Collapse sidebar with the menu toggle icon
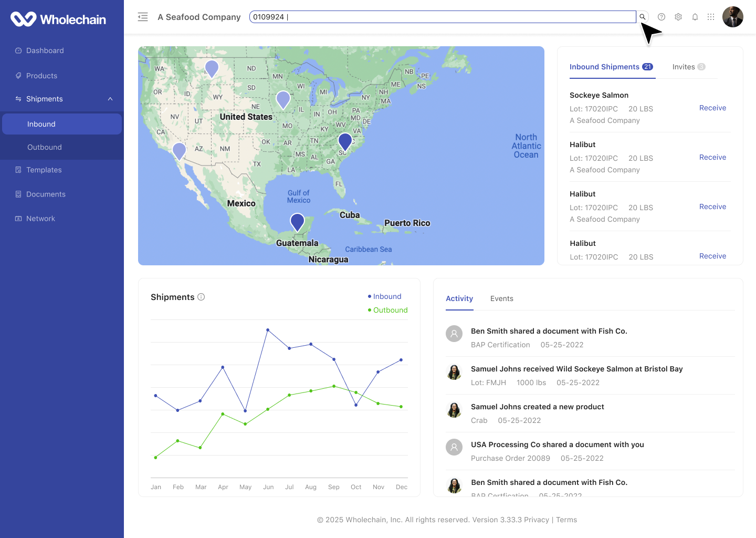756x538 pixels. click(143, 17)
